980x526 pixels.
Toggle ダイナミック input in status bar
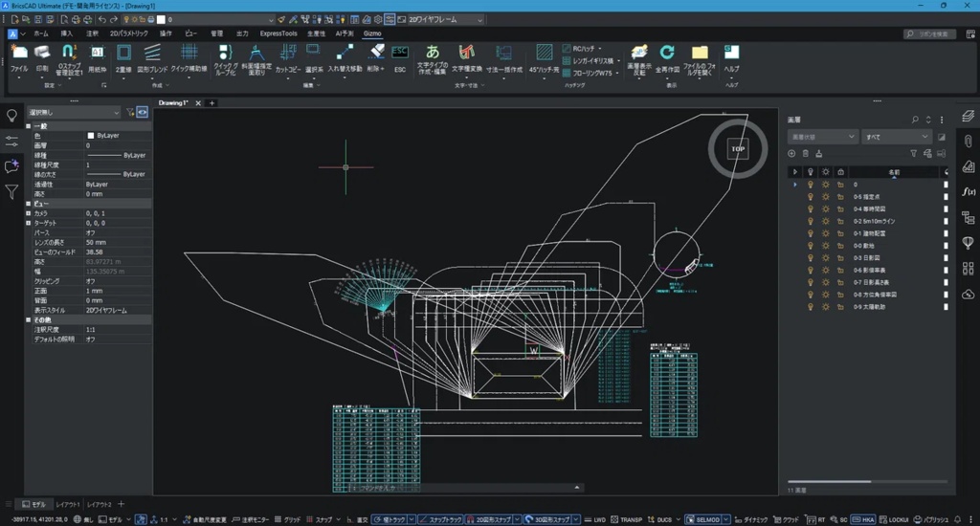click(x=750, y=519)
